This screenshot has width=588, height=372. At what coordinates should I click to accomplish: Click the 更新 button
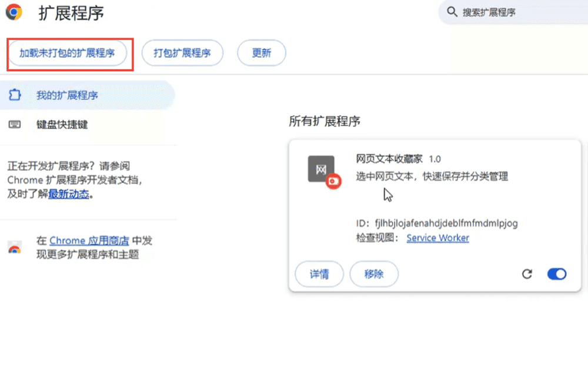[261, 53]
